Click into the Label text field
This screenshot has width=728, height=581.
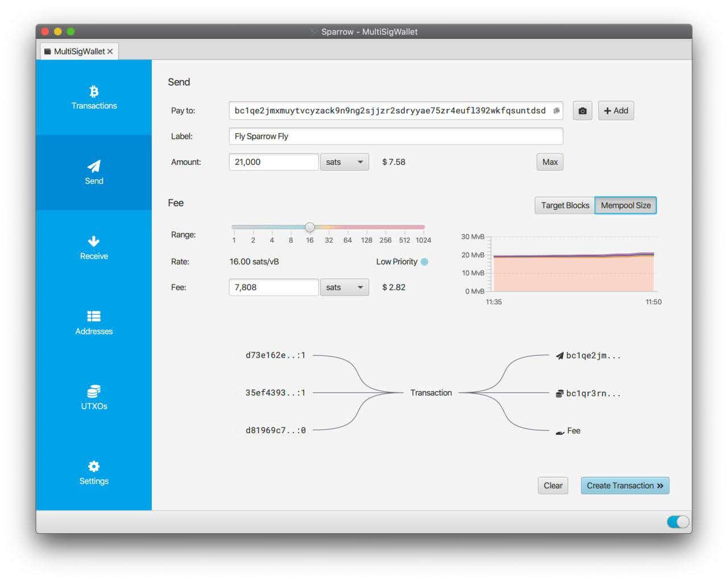[x=395, y=136]
